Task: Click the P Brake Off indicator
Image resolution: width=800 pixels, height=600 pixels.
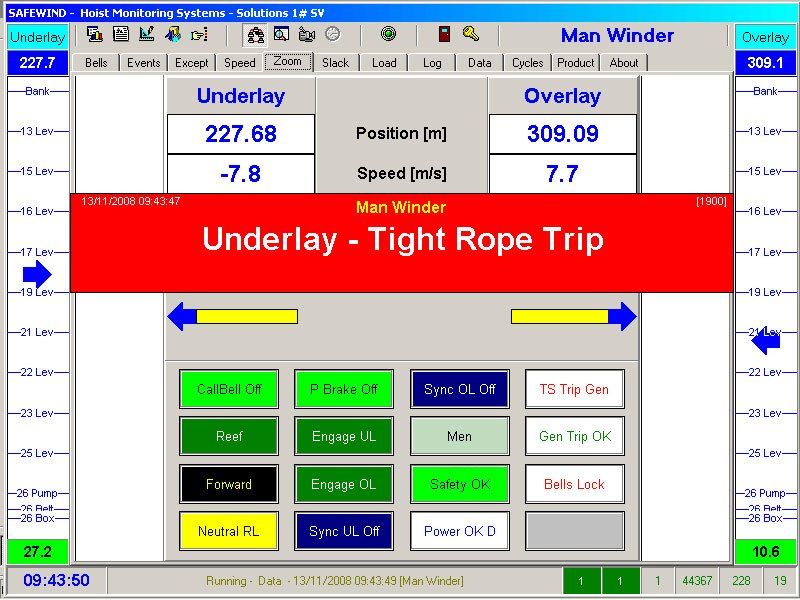Action: pyautogui.click(x=344, y=389)
